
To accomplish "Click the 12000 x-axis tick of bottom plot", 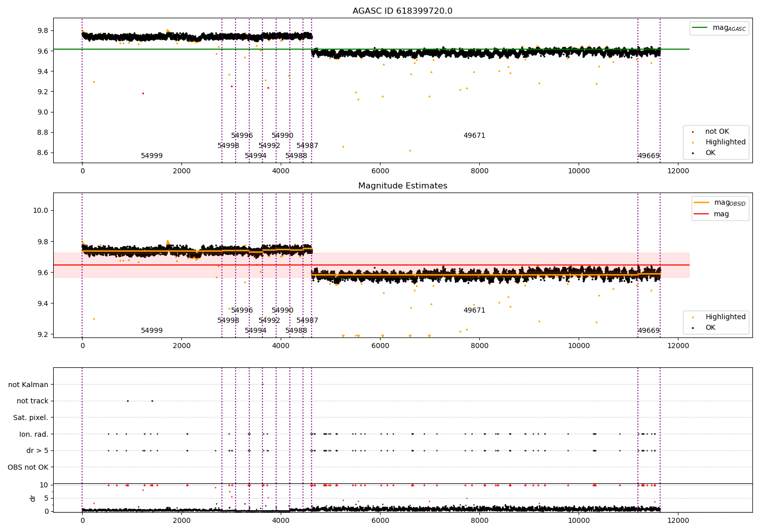I will [678, 520].
